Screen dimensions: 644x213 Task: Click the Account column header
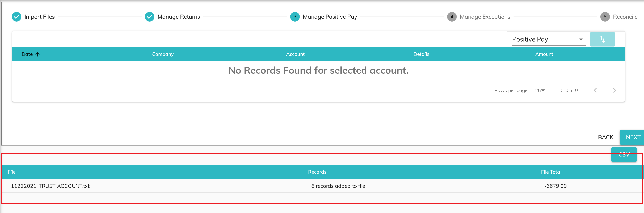coord(295,54)
